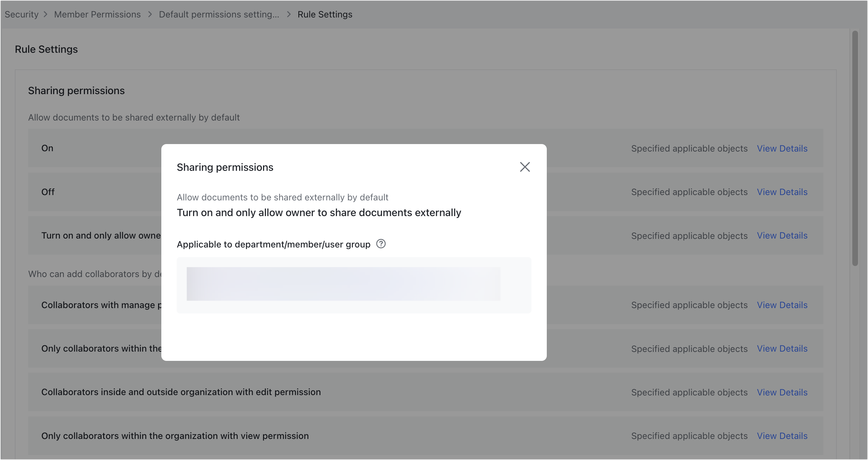868x460 pixels.
Task: Choose turn on and only allow owner option
Action: [x=101, y=235]
